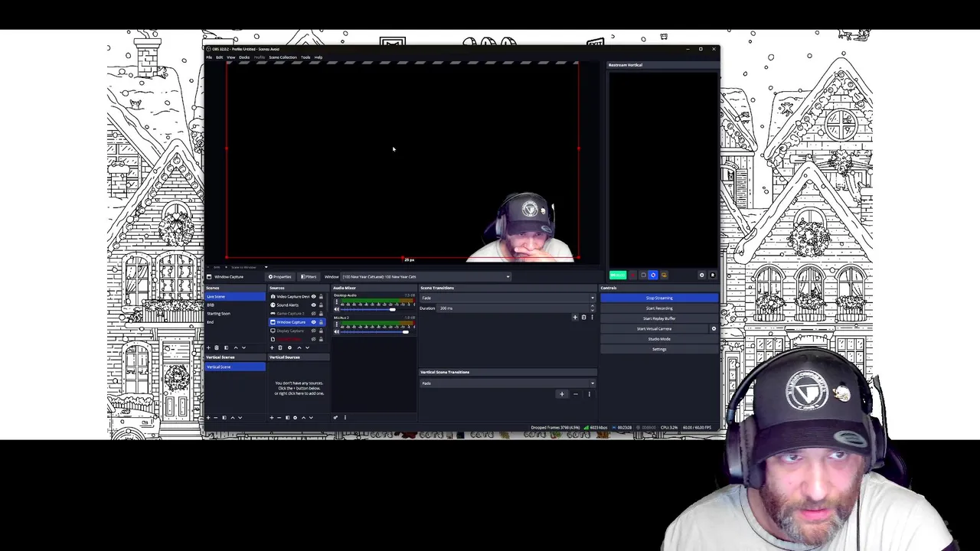The image size is (980, 551).
Task: Select the BRB scene
Action: 235,305
